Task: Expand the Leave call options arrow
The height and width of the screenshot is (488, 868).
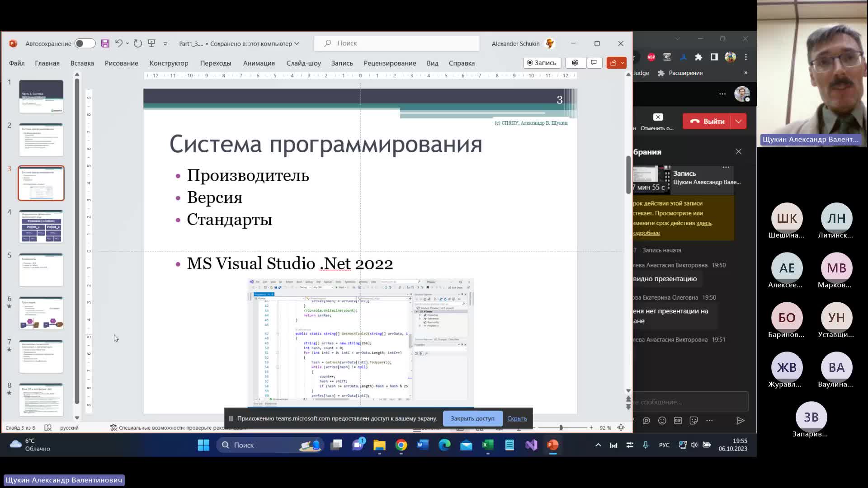Action: [738, 121]
